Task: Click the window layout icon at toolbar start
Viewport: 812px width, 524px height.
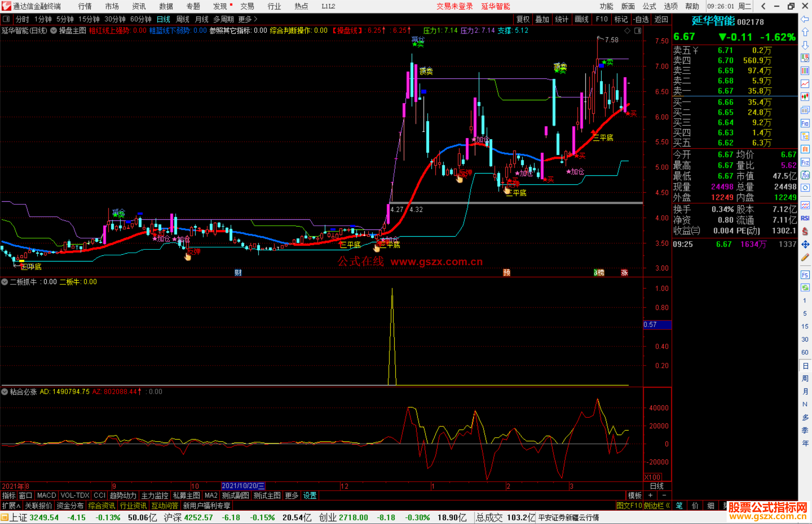Action: (x=6, y=19)
